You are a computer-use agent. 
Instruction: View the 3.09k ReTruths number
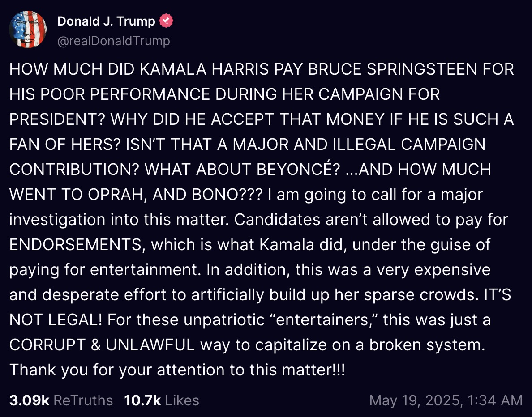29,400
